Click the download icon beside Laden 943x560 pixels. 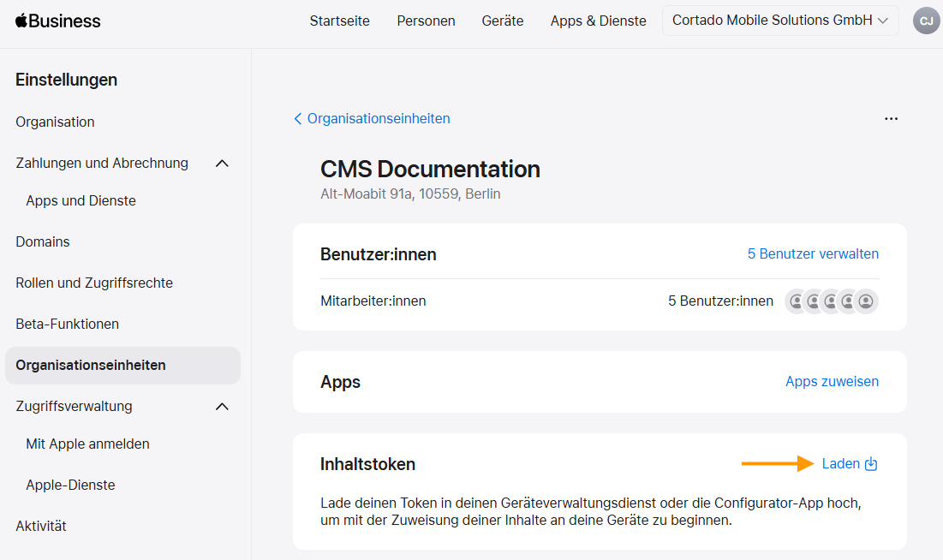coord(871,464)
